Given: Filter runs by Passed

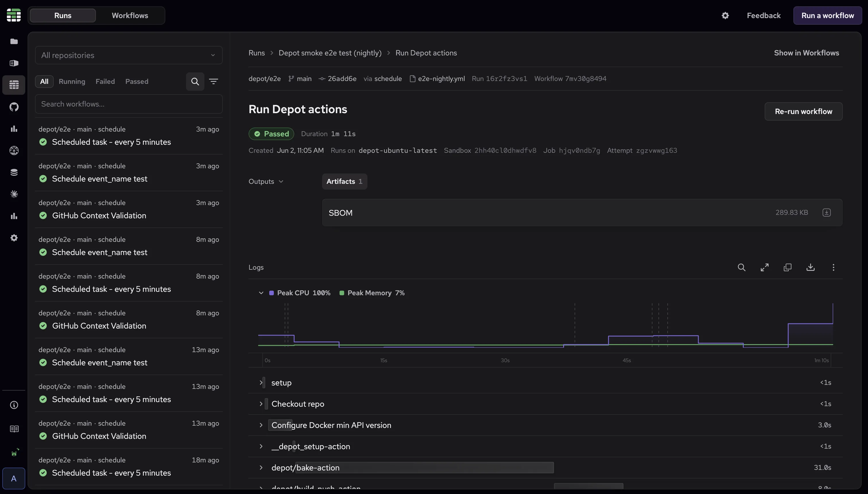Looking at the screenshot, I should tap(137, 82).
